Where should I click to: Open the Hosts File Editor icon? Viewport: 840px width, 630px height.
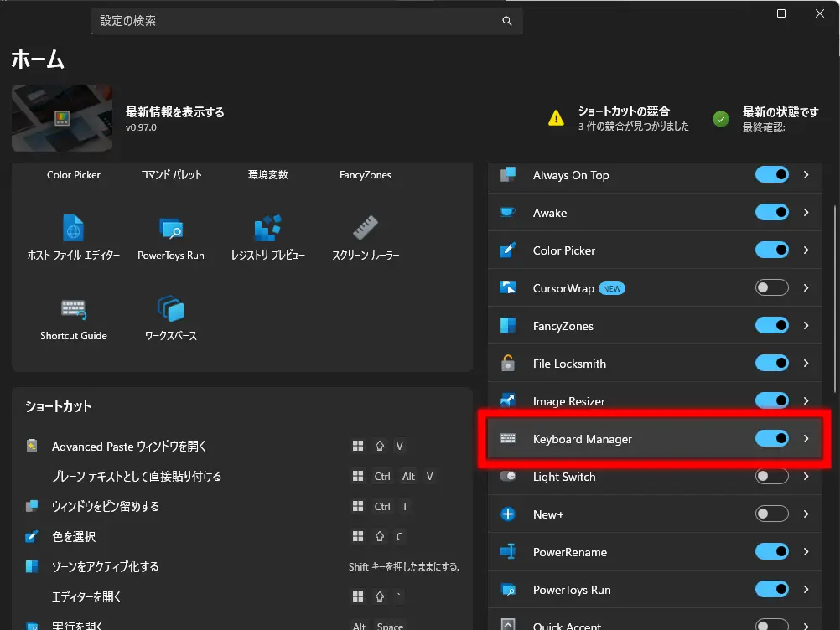74,228
